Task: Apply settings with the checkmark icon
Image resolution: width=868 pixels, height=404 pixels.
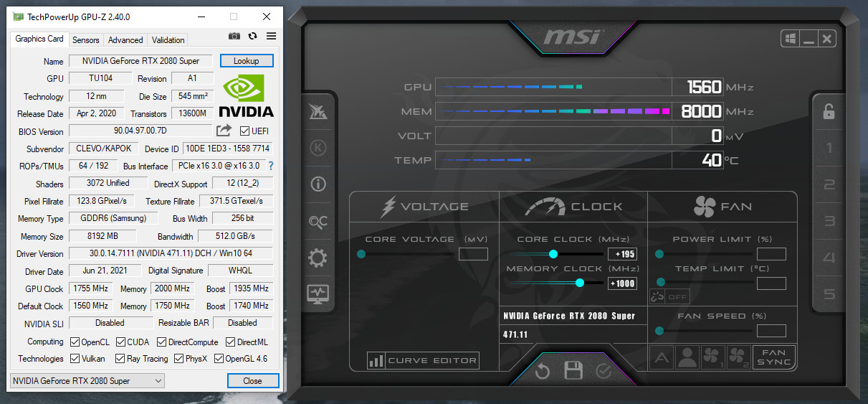Action: click(604, 371)
